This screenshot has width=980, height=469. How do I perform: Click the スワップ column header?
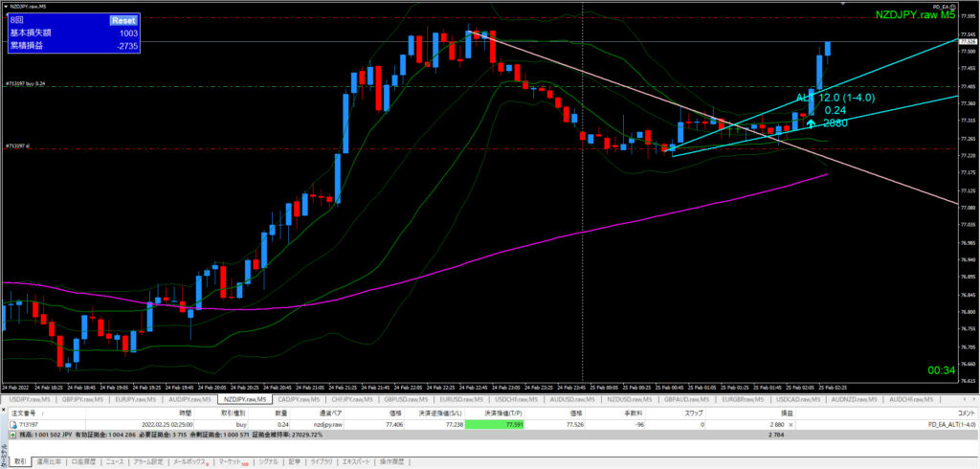(x=695, y=413)
